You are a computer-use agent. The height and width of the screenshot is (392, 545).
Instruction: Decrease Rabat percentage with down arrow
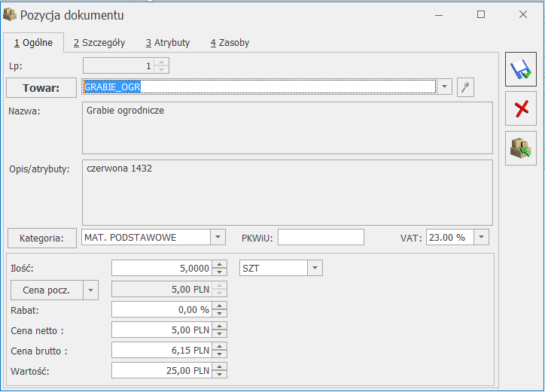tap(219, 313)
